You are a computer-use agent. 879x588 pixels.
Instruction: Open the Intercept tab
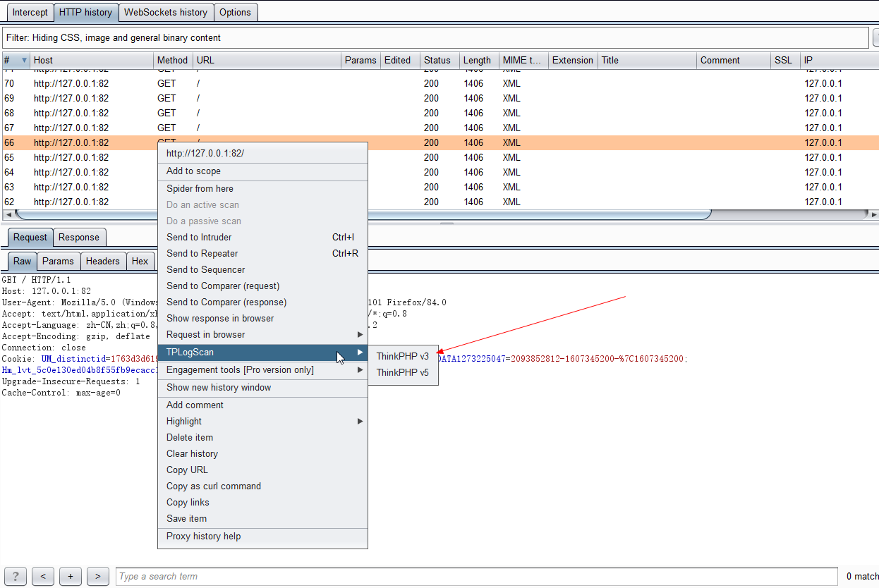30,12
